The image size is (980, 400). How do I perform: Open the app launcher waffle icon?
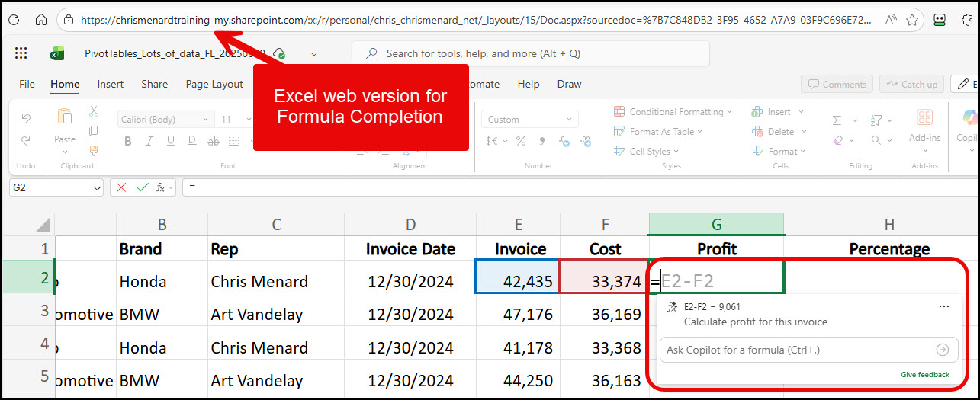point(21,53)
